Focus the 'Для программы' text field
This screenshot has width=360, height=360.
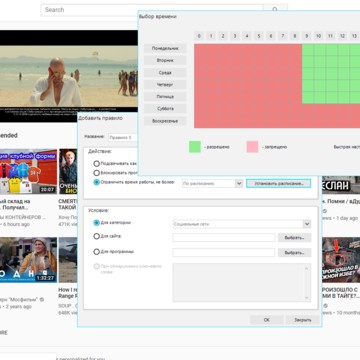pyautogui.click(x=224, y=252)
